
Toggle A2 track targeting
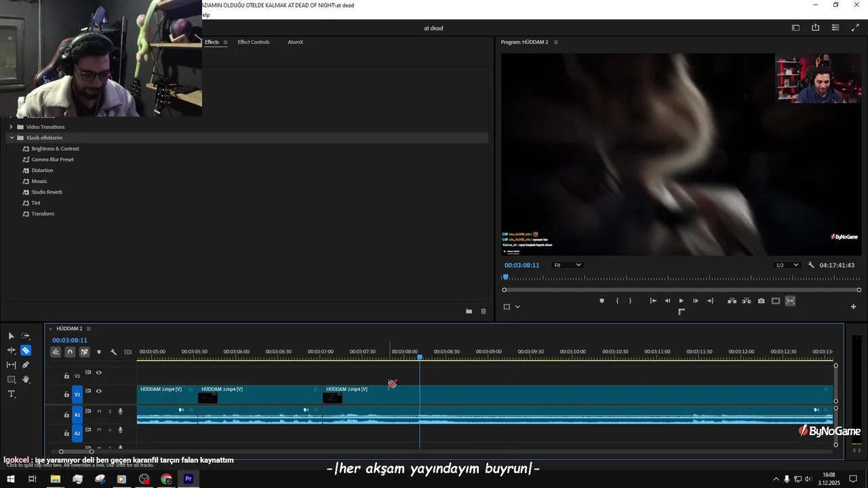[77, 433]
